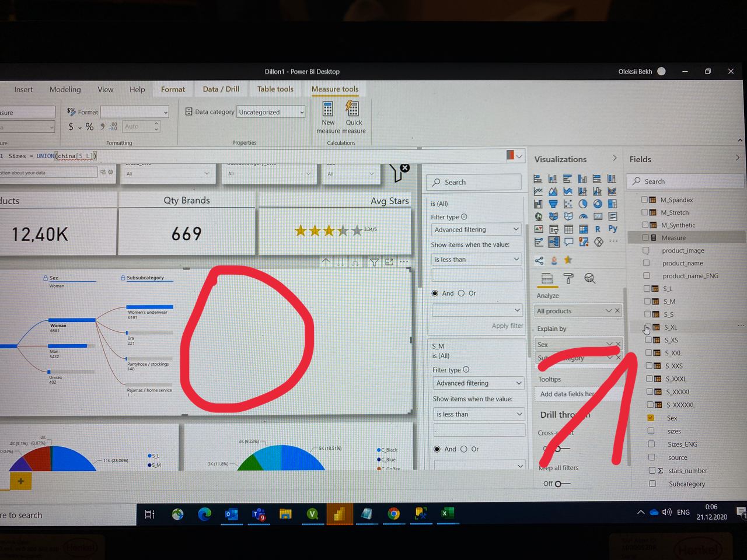The width and height of the screenshot is (747, 560).
Task: Choose the area chart visualization
Action: click(x=553, y=191)
